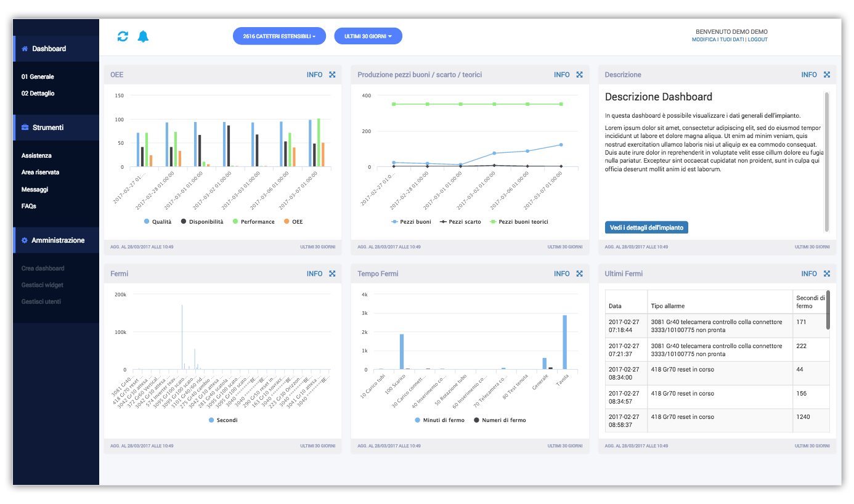Toggle Numeri di fermo legend entry
Image resolution: width=854 pixels, height=504 pixels.
click(x=500, y=420)
